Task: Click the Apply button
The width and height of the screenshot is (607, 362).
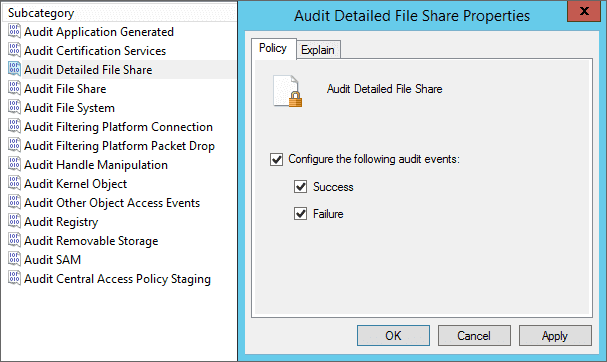Action: (555, 335)
